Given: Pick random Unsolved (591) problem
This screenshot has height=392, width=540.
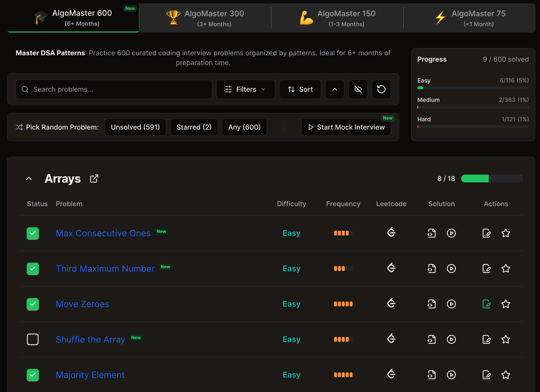Looking at the screenshot, I should [x=135, y=127].
